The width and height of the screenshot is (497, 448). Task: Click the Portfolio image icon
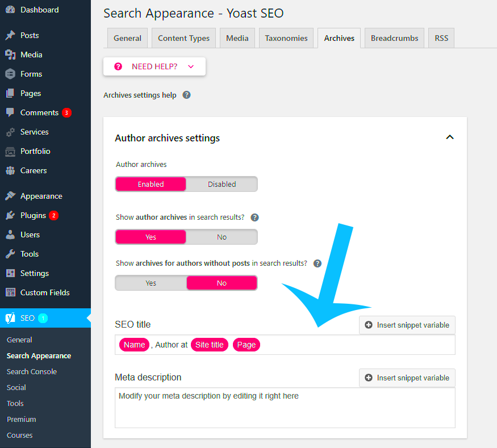(10, 151)
